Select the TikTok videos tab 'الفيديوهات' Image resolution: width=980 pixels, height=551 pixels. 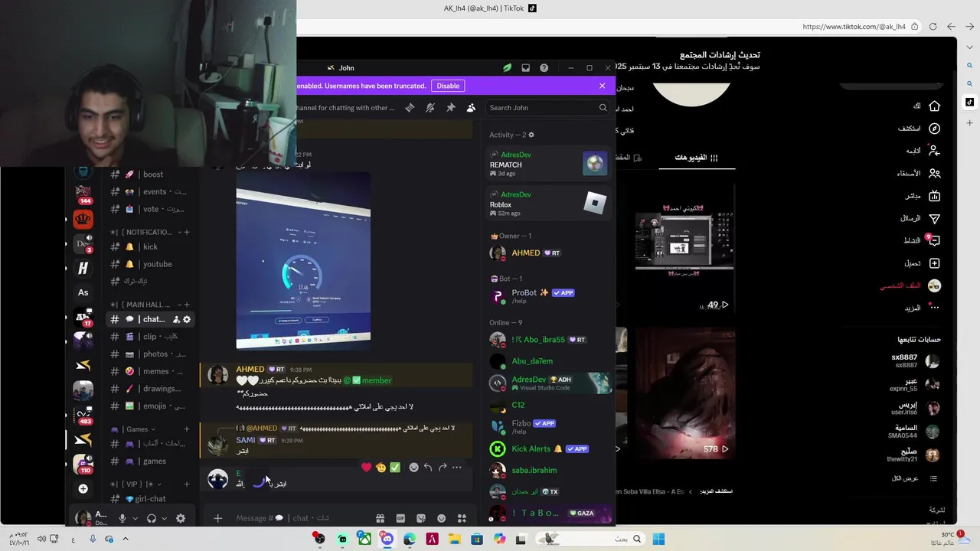(x=696, y=158)
